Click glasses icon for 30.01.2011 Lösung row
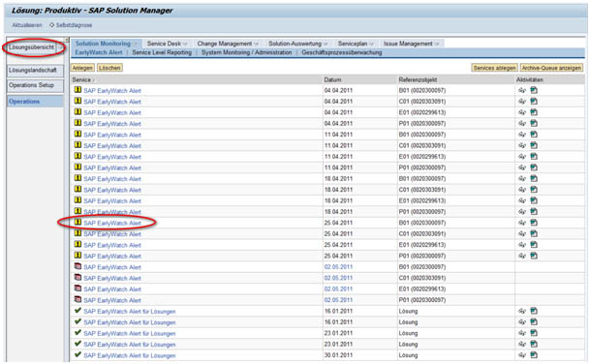This screenshot has width=590, height=364. coord(522,355)
